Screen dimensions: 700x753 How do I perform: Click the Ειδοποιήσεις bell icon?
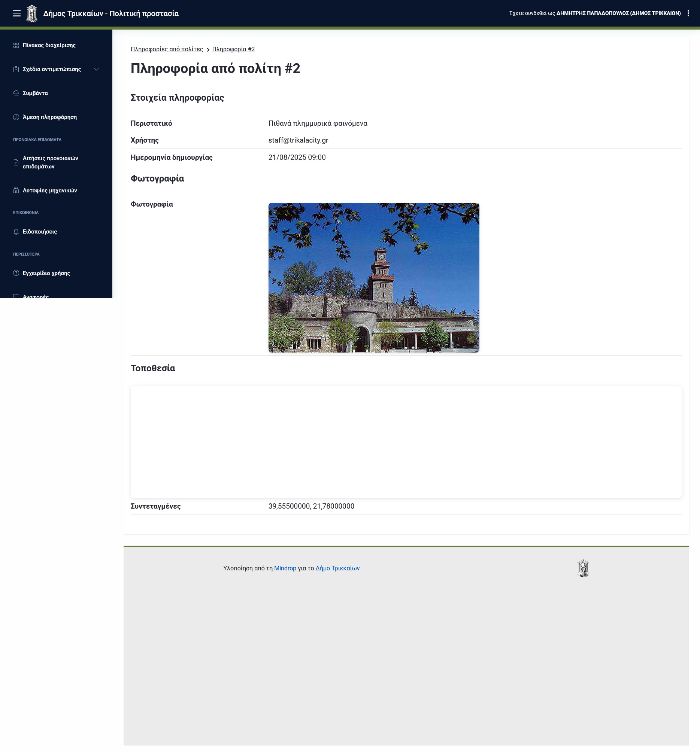[16, 232]
